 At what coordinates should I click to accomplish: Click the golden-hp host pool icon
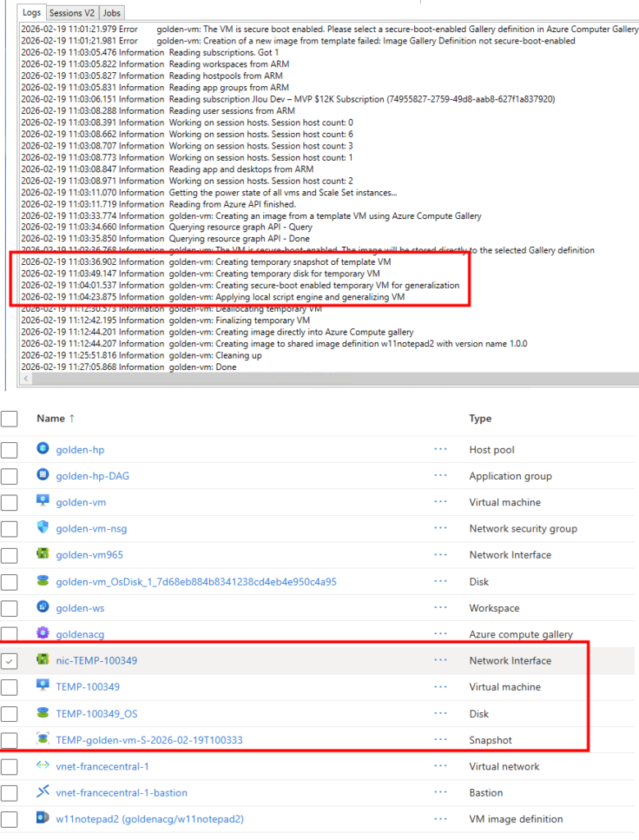tap(43, 450)
